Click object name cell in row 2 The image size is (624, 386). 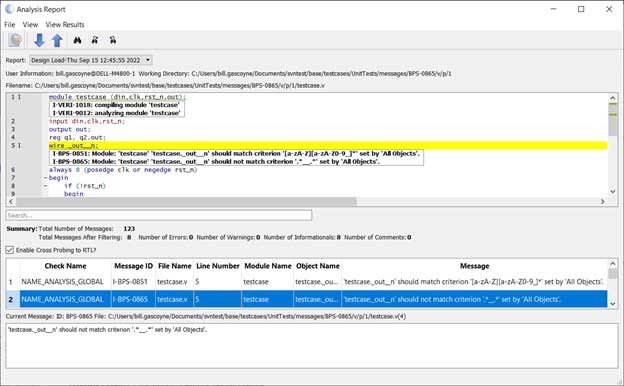[317, 299]
